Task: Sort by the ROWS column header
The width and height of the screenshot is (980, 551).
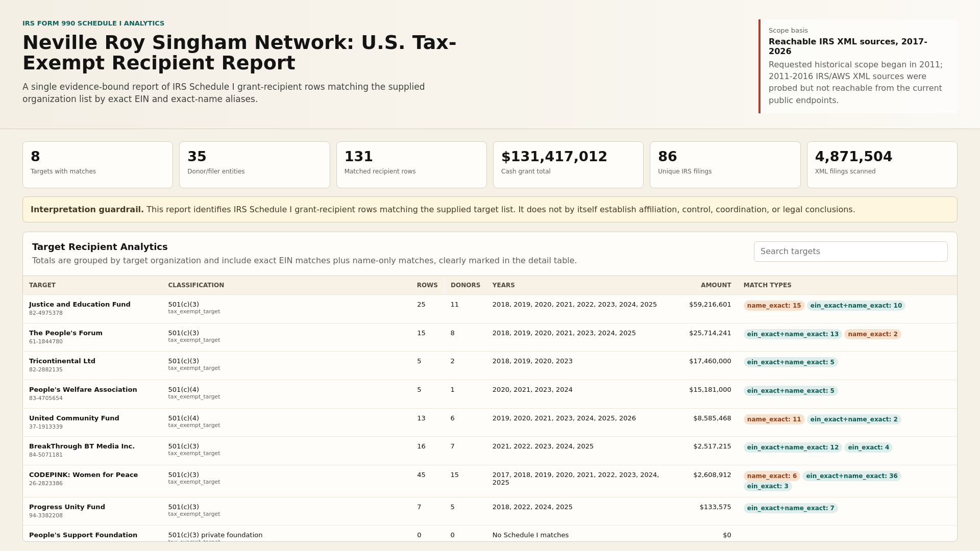Action: (x=427, y=285)
